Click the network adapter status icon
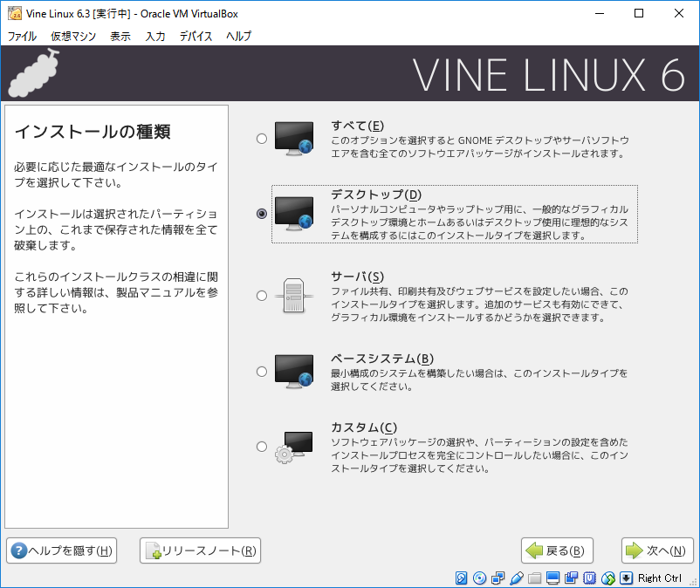Viewport: 700px width, 588px height. coord(498,578)
